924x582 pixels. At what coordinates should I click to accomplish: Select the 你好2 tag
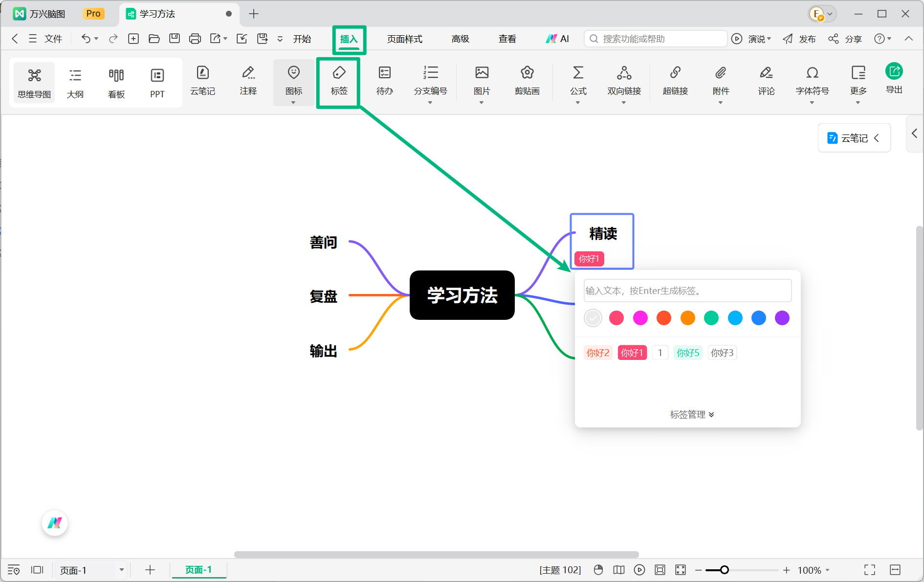(598, 353)
